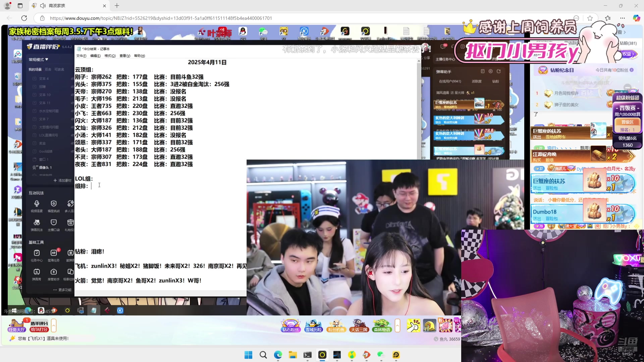Click the browser address bar URL
Image resolution: width=644 pixels, height=362 pixels.
click(x=161, y=18)
